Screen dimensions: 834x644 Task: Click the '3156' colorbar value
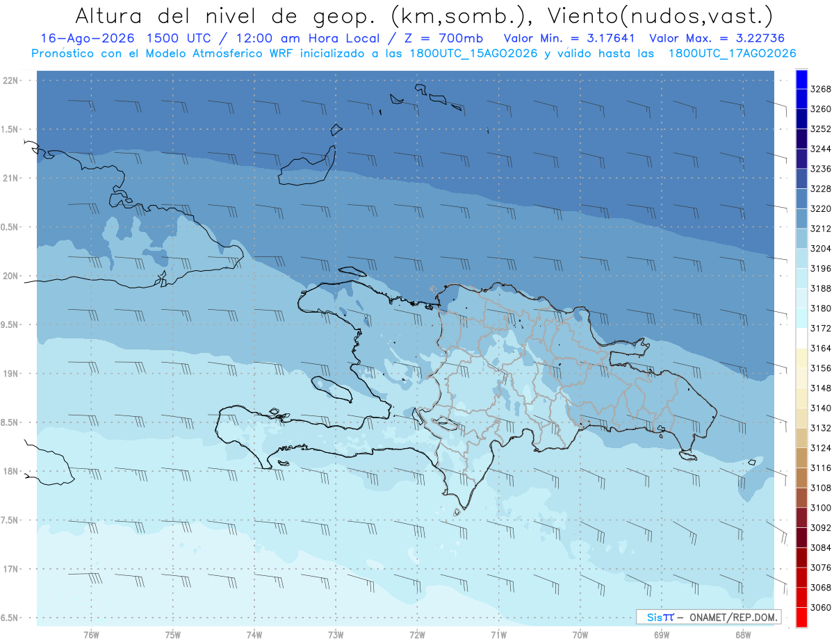820,368
